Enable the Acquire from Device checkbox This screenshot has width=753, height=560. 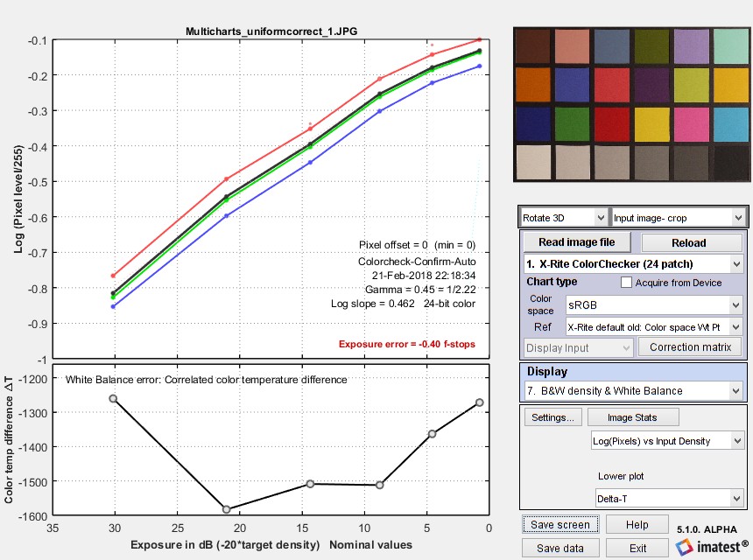[x=626, y=282]
